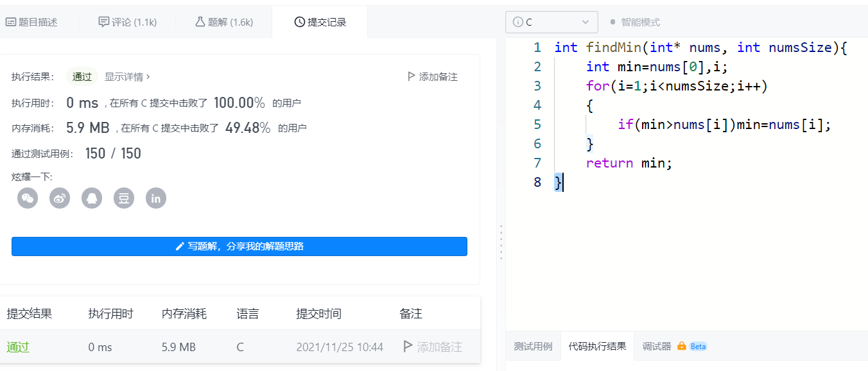Select the 提交记录 tab
The width and height of the screenshot is (868, 371).
[x=320, y=22]
